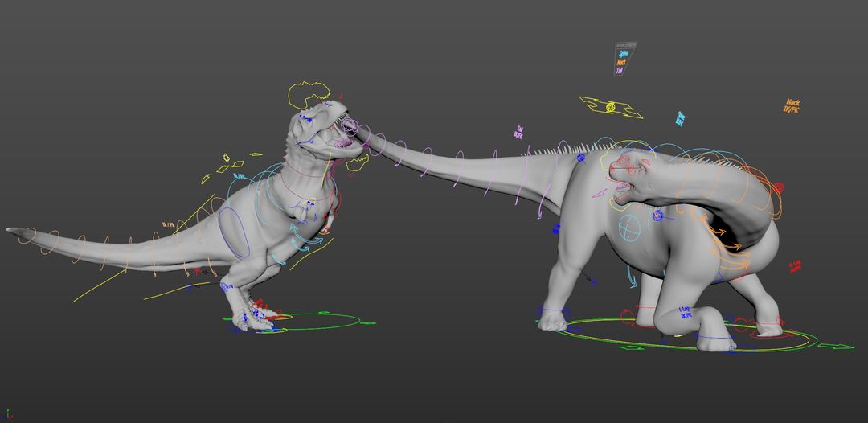
Task: Select yellow lower-jaw control below T-rex mouth
Action: coord(358,162)
